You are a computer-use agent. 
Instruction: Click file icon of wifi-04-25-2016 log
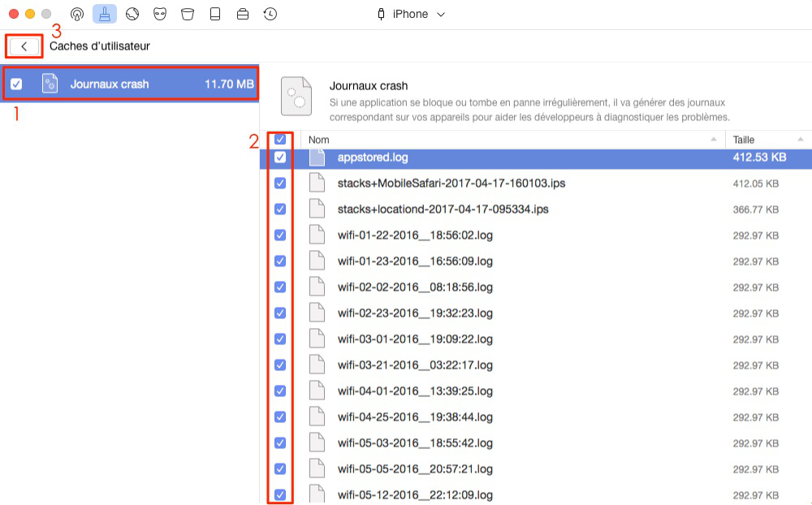317,417
